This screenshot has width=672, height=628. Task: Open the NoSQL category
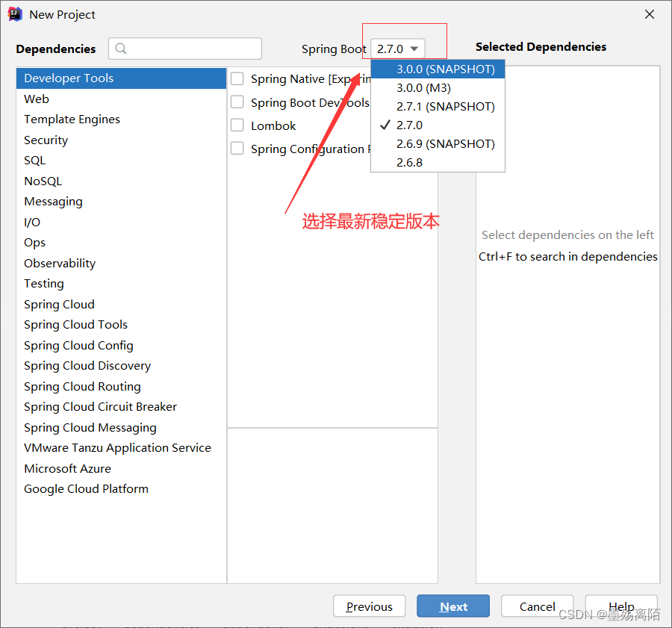tap(121, 181)
